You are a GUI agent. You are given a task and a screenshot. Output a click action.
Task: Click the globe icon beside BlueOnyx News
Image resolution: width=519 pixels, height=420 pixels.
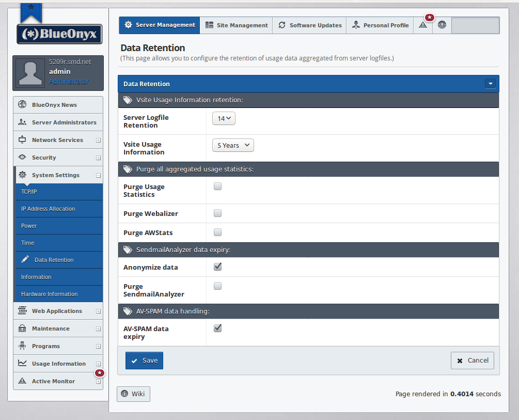[x=22, y=104]
